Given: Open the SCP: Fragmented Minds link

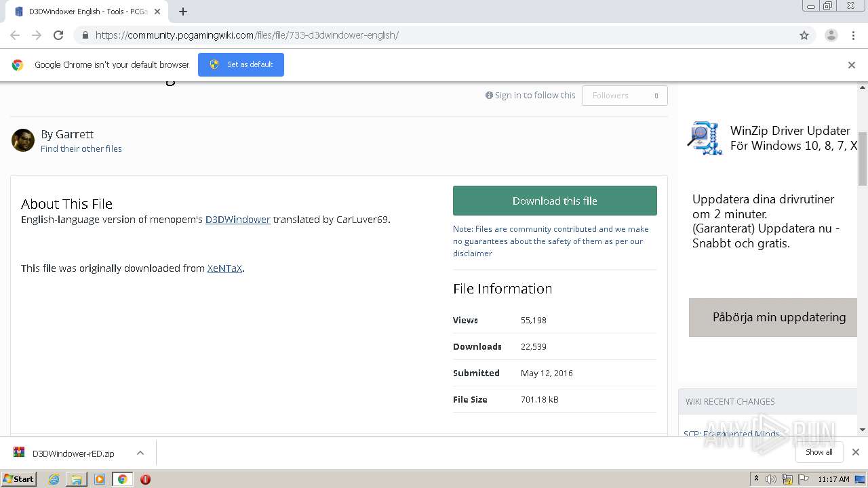Looking at the screenshot, I should (x=732, y=434).
